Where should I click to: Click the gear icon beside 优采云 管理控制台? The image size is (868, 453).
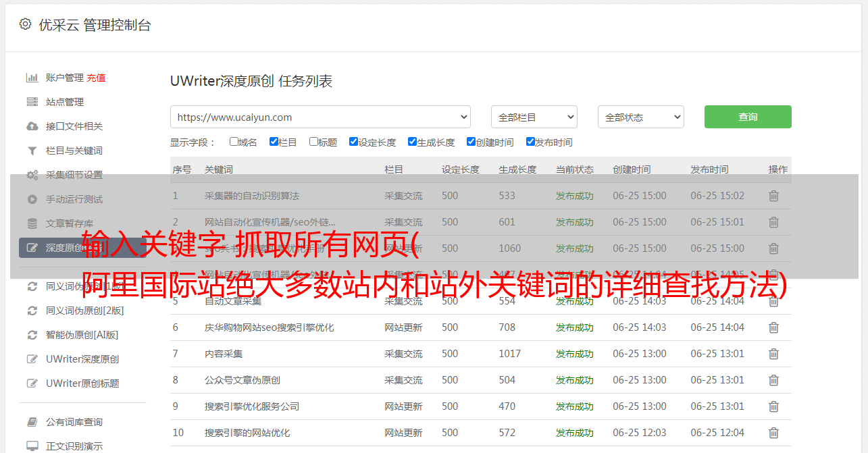click(25, 24)
